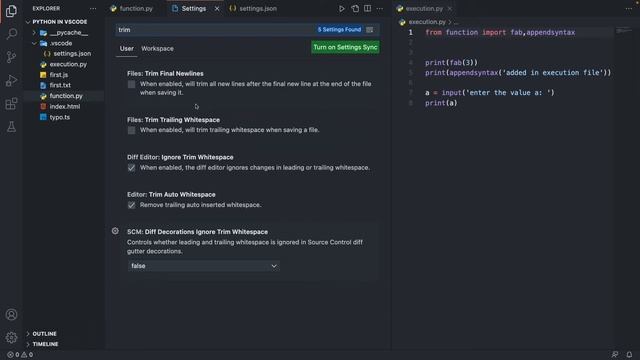Image resolution: width=640 pixels, height=360 pixels.
Task: Open more actions for Settings editor group
Action: 380,9
